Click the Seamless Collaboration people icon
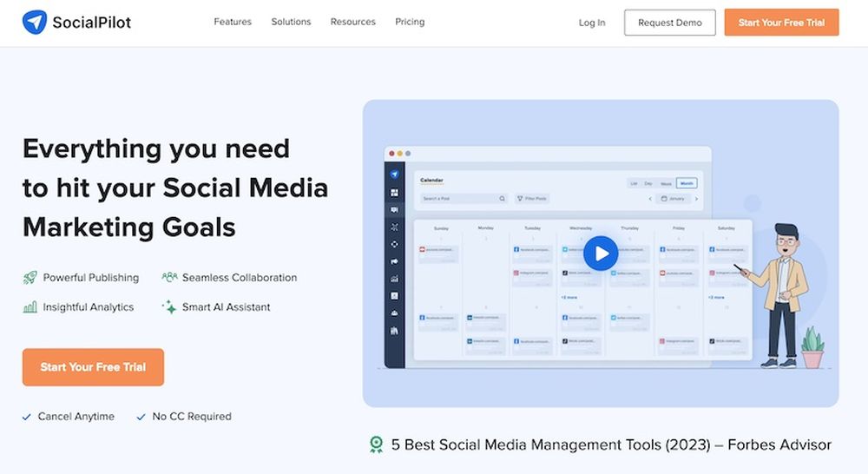 (169, 277)
